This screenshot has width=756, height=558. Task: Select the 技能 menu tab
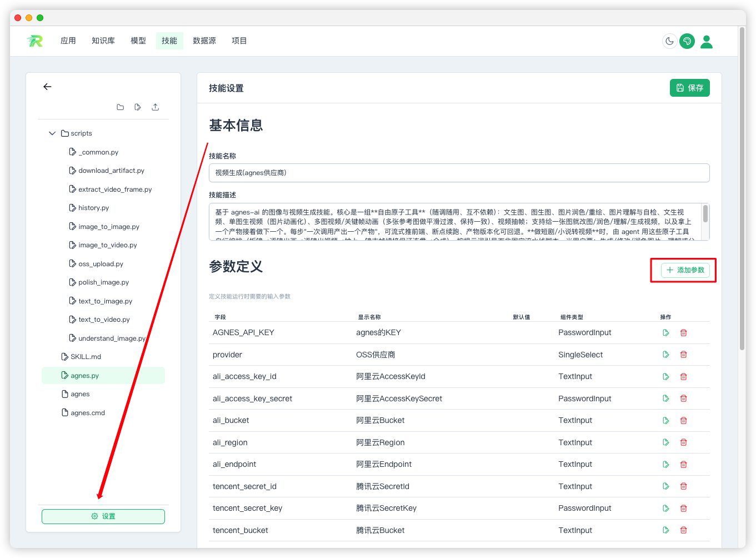coord(169,41)
